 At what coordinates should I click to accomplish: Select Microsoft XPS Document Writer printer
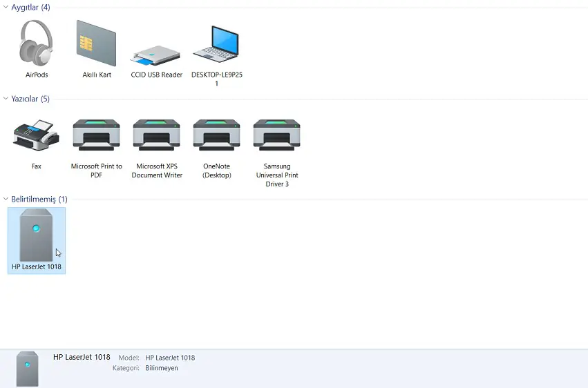click(157, 135)
